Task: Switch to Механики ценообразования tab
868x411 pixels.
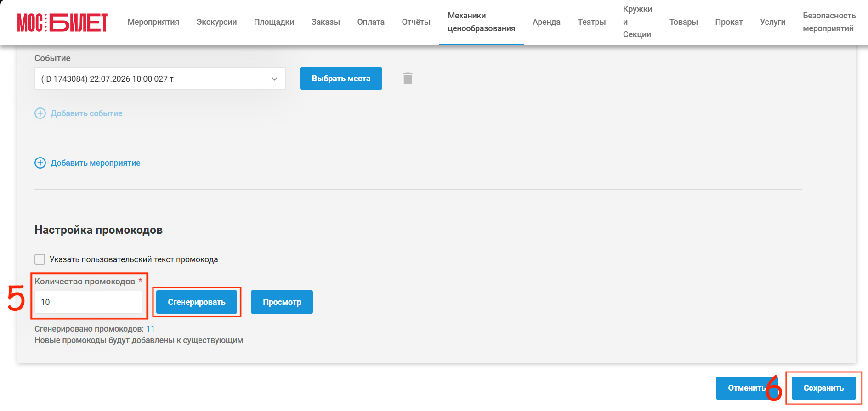Action: click(x=482, y=22)
